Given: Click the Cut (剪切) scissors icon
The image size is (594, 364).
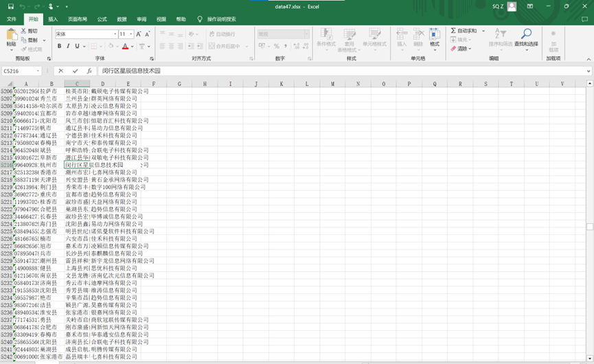Looking at the screenshot, I should 25,31.
